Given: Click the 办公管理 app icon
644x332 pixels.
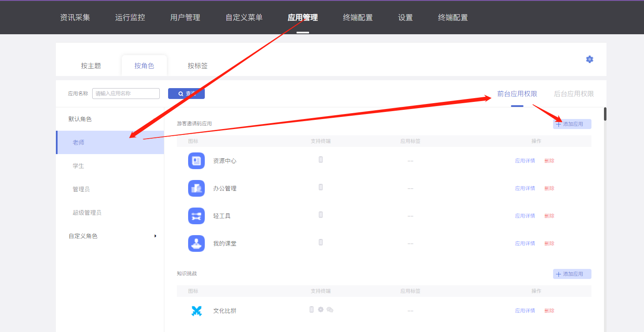Looking at the screenshot, I should [196, 188].
